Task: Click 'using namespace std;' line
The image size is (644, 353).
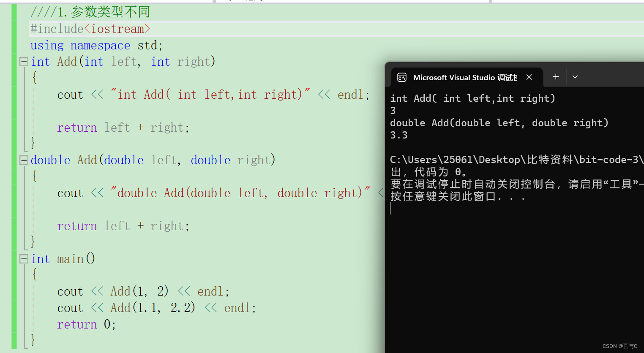Action: pyautogui.click(x=96, y=45)
